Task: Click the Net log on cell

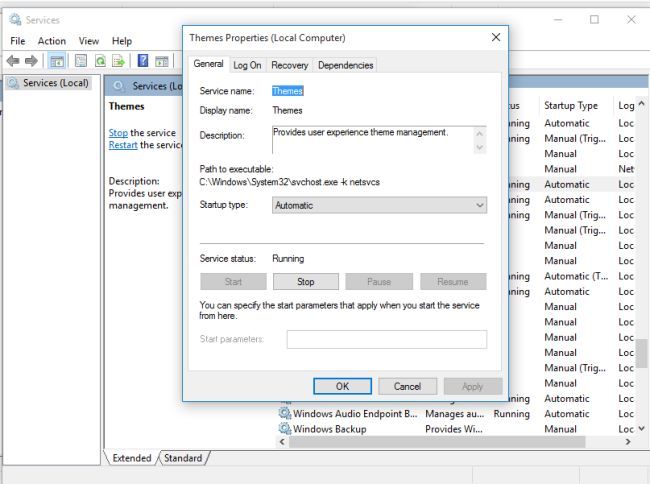Action: point(626,169)
